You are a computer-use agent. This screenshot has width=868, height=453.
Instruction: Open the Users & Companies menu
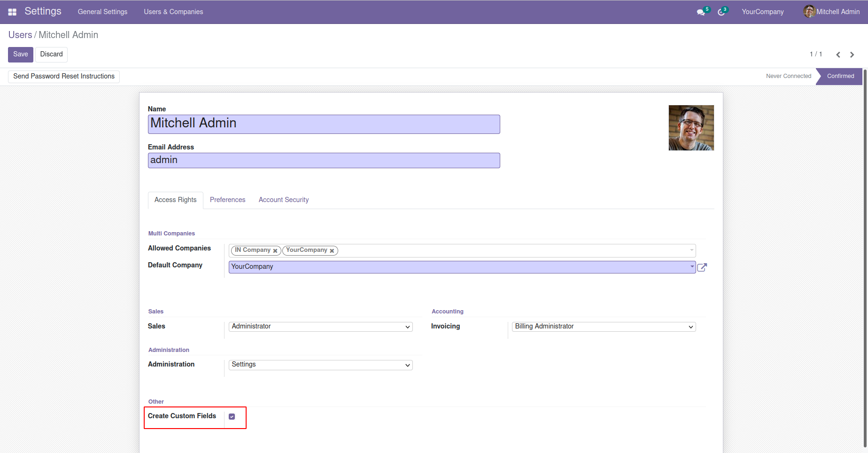click(173, 12)
